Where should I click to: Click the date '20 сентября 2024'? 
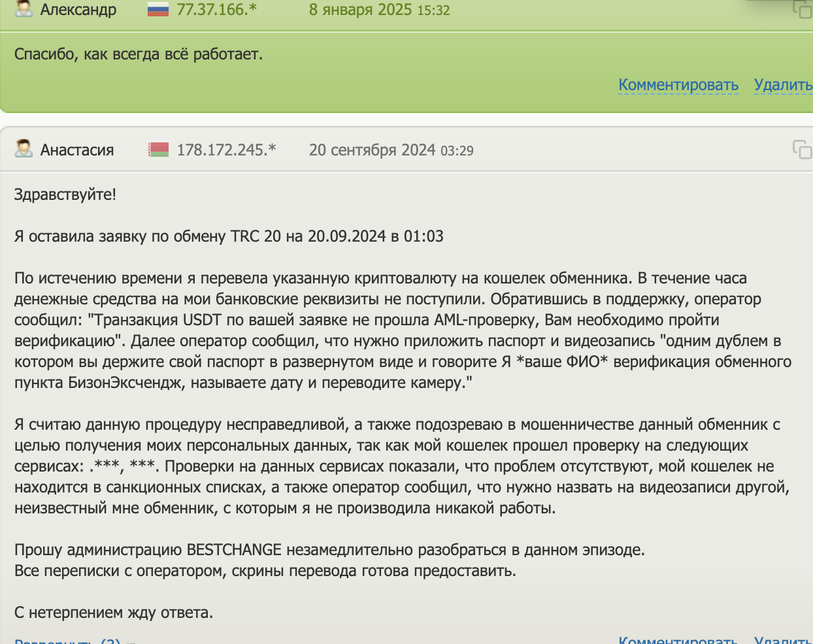pos(373,150)
